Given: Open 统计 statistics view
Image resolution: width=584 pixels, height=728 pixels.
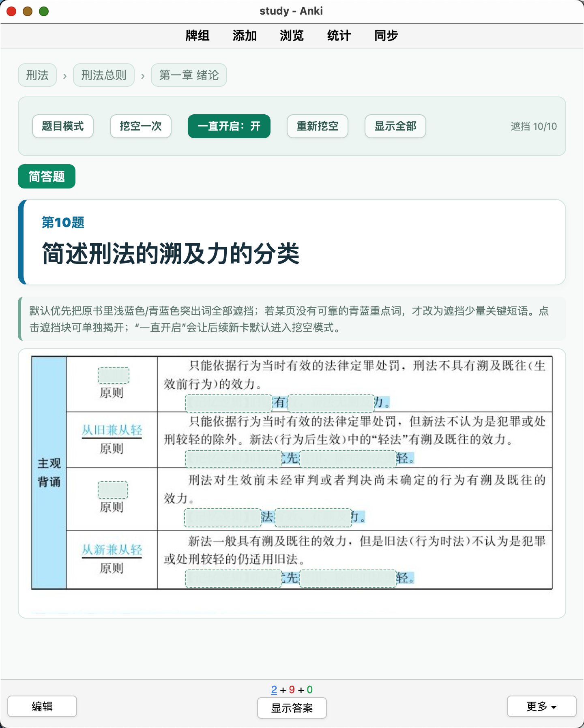Looking at the screenshot, I should tap(339, 36).
